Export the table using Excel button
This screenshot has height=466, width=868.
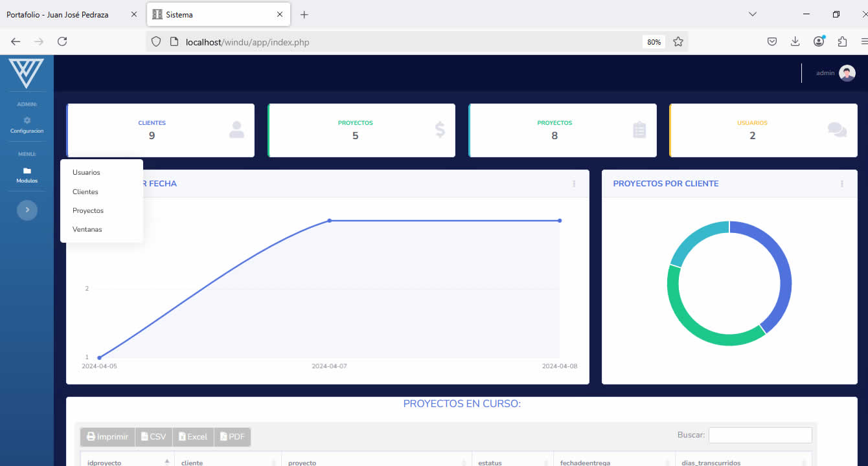[193, 437]
